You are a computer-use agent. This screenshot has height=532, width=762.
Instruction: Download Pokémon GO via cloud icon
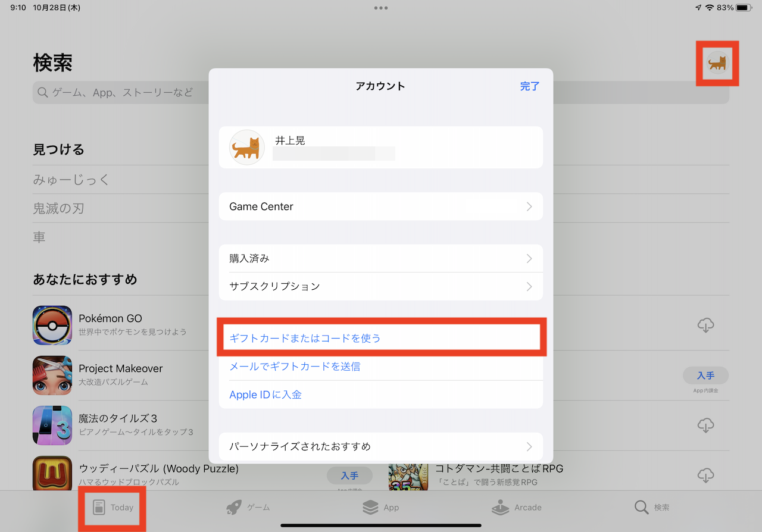705,326
